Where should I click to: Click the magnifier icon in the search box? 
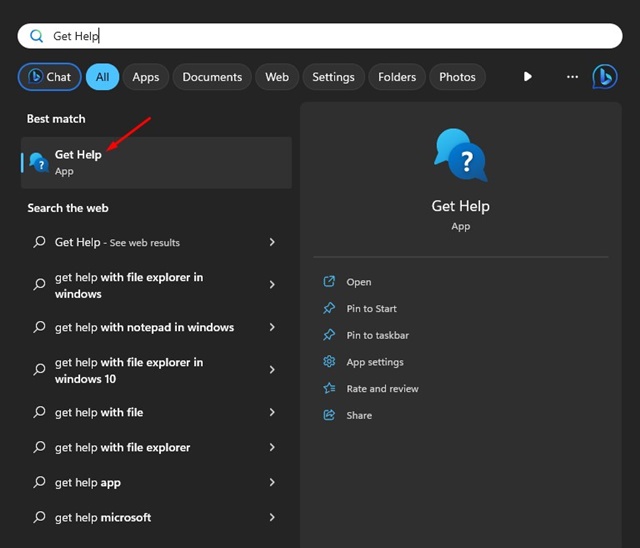37,36
